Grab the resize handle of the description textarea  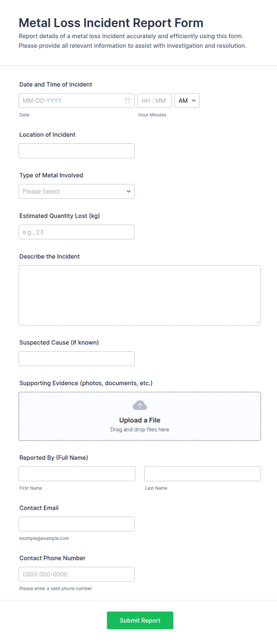[x=258, y=322]
